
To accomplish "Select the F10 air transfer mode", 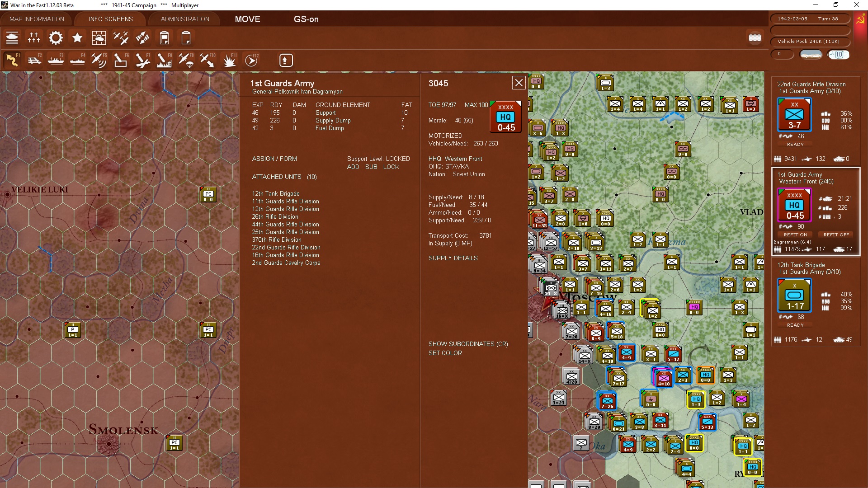I will pos(208,60).
